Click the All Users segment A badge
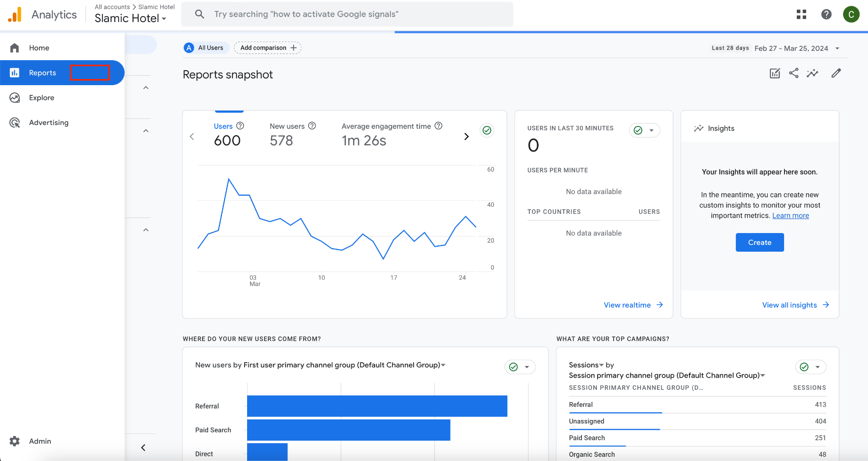 point(189,48)
